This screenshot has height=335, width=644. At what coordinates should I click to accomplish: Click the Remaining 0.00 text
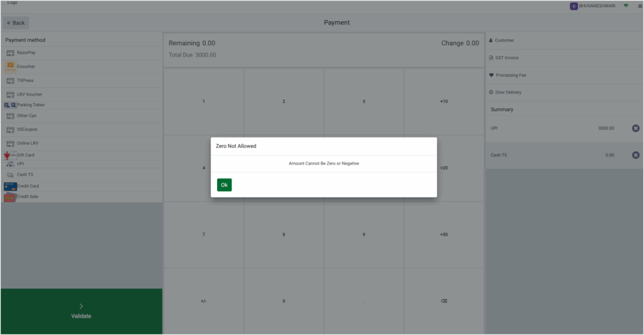coord(192,43)
